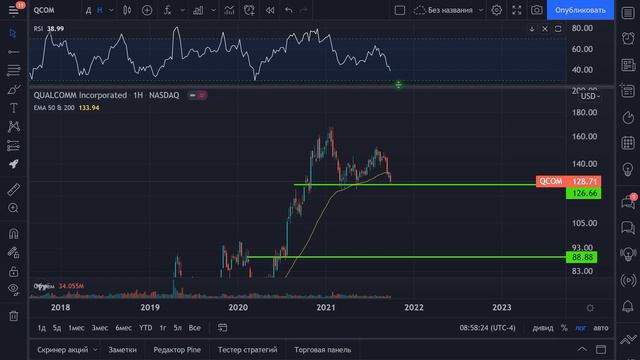
Task: Undo the last chart action
Action: tap(289, 10)
